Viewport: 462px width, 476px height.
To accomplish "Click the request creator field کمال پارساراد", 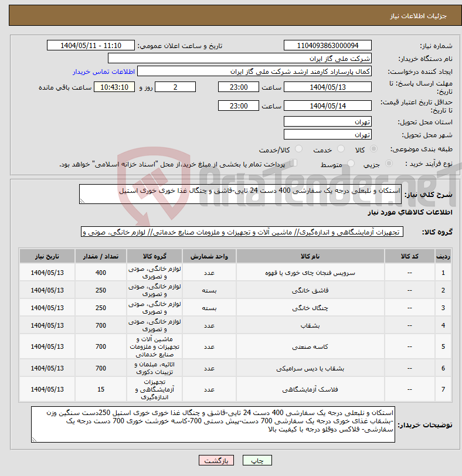I will (254, 72).
